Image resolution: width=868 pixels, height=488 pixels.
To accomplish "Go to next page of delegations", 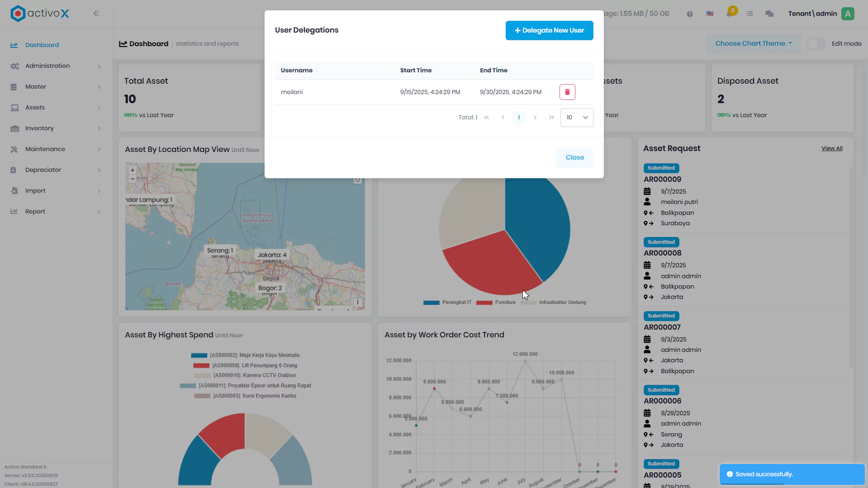I will coord(535,118).
